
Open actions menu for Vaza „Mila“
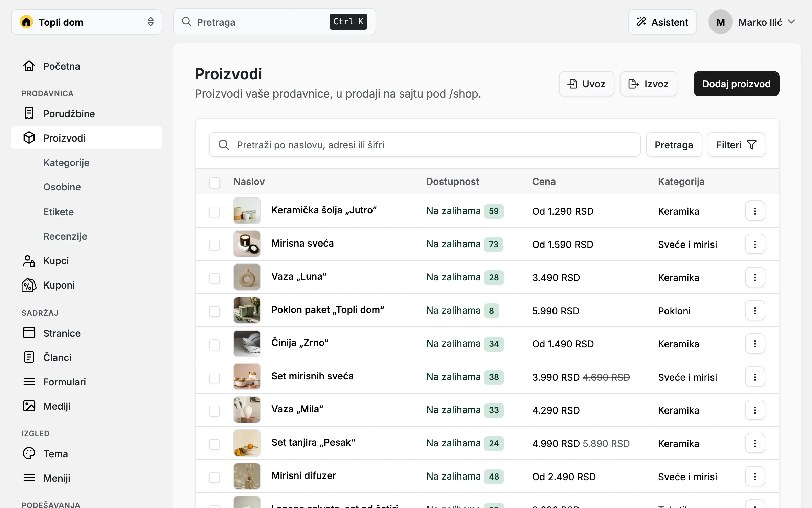(755, 410)
